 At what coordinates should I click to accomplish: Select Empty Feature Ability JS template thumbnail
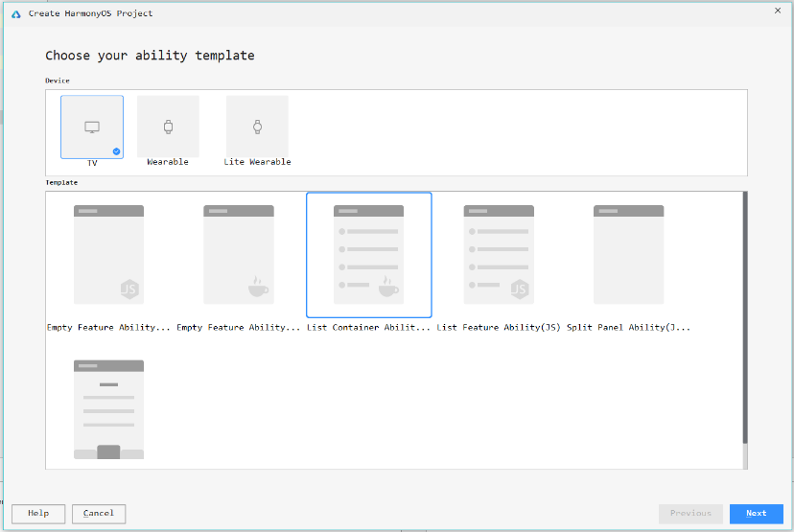point(108,254)
